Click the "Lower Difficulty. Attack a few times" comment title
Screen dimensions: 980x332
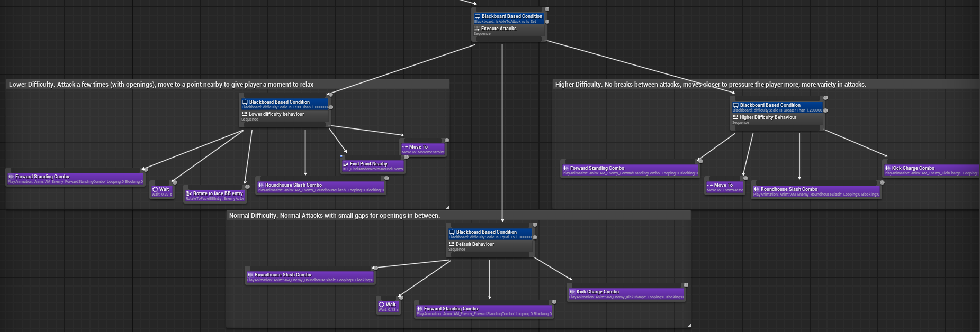(161, 85)
